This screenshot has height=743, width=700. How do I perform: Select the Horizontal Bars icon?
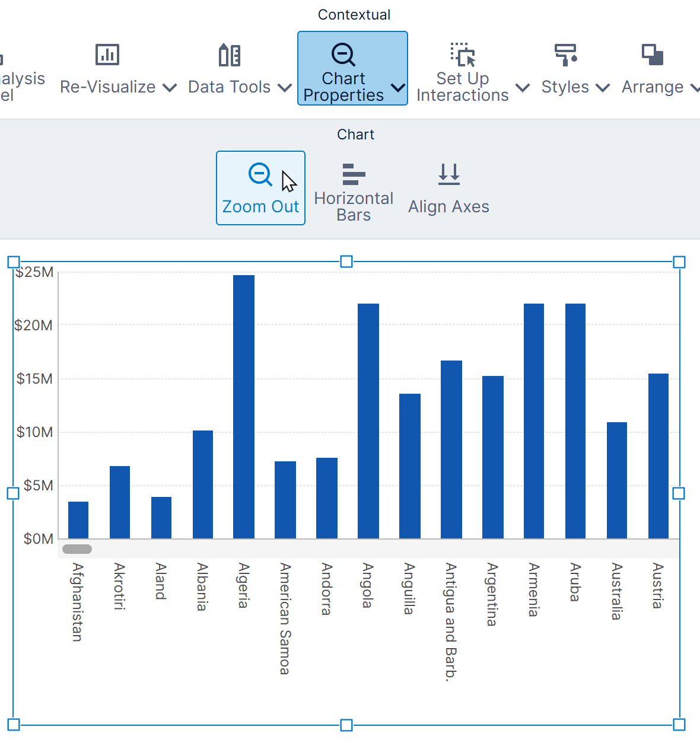tap(354, 174)
